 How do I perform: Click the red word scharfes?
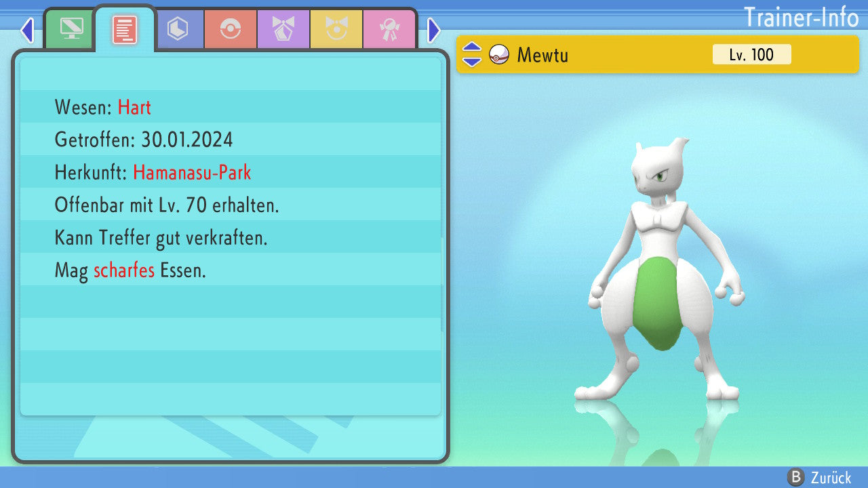pos(124,271)
